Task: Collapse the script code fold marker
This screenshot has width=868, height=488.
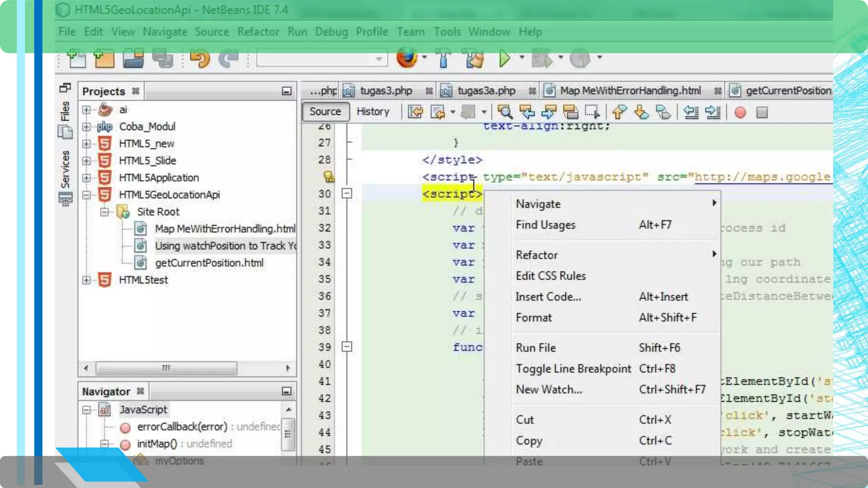Action: coord(347,194)
